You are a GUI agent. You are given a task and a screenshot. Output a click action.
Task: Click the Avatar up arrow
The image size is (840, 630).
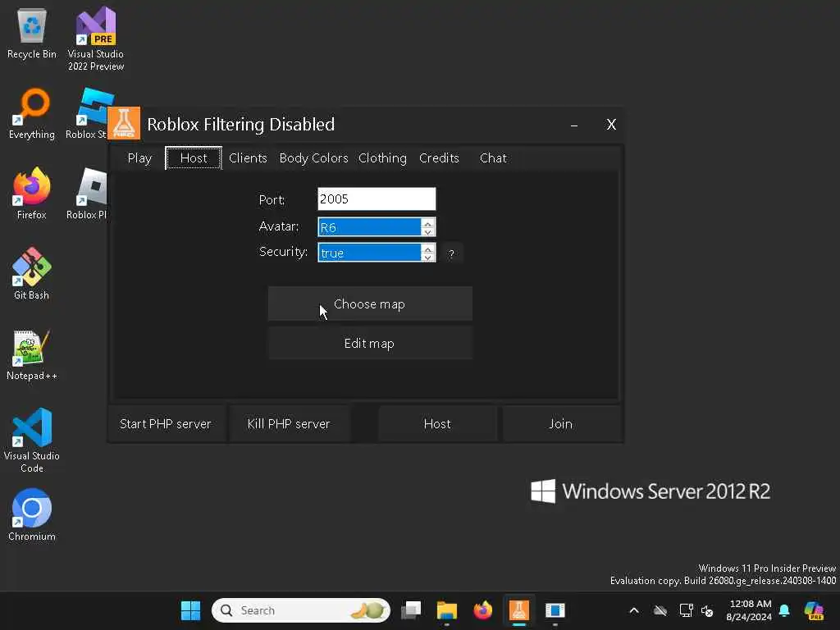point(427,223)
